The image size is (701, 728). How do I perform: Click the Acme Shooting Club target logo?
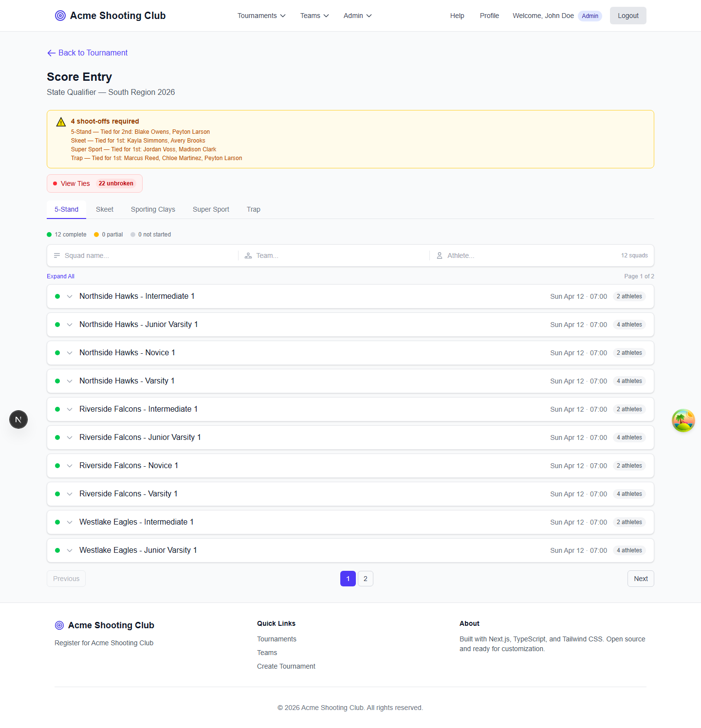click(x=60, y=16)
